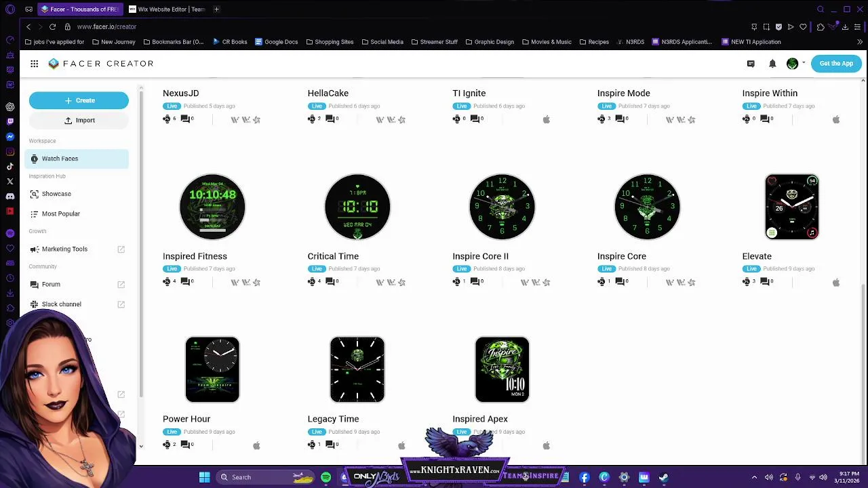Expand the profile avatar dropdown arrow
Screen dimensions: 868x488
[x=804, y=63]
